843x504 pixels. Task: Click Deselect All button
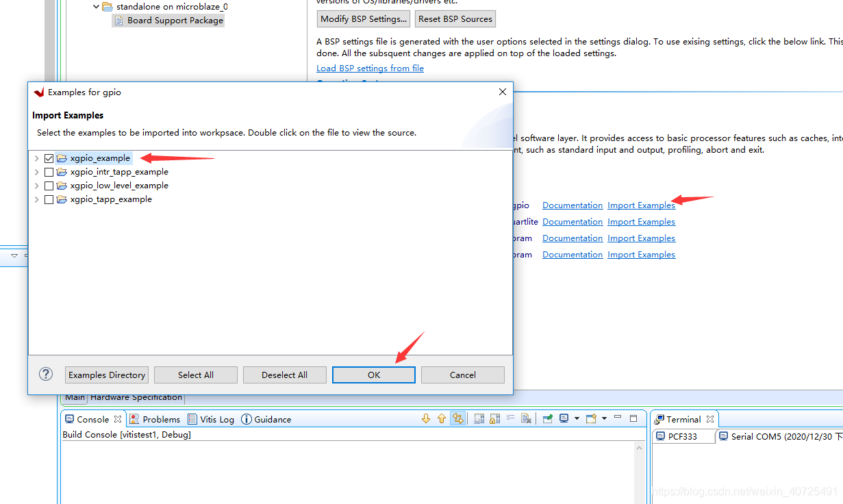pos(285,375)
